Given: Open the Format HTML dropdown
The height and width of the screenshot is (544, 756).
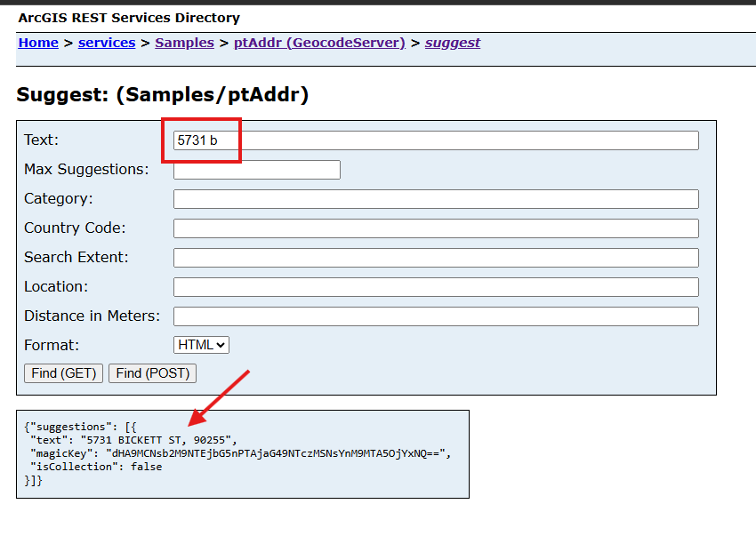Looking at the screenshot, I should click(201, 345).
